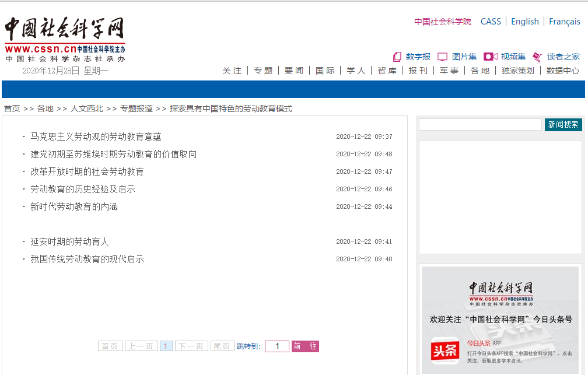Open the 智库 navigation menu
The height and width of the screenshot is (375, 588).
387,71
